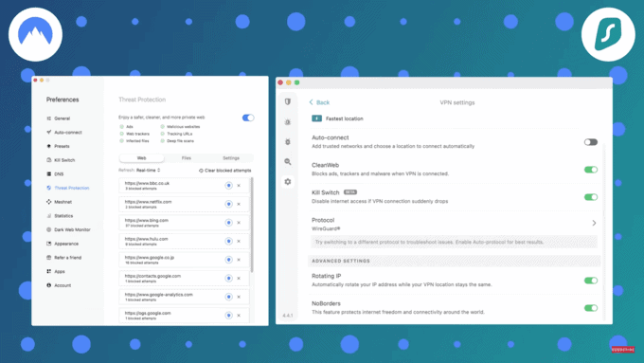
Task: Open the gear settings icon in Surfshark sidebar
Action: (288, 181)
